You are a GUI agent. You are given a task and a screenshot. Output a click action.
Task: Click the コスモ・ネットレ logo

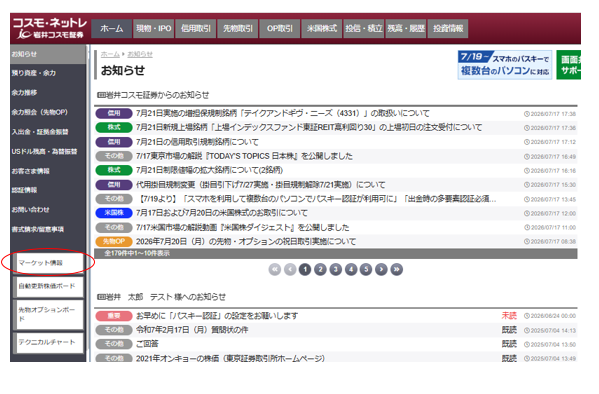coord(50,28)
